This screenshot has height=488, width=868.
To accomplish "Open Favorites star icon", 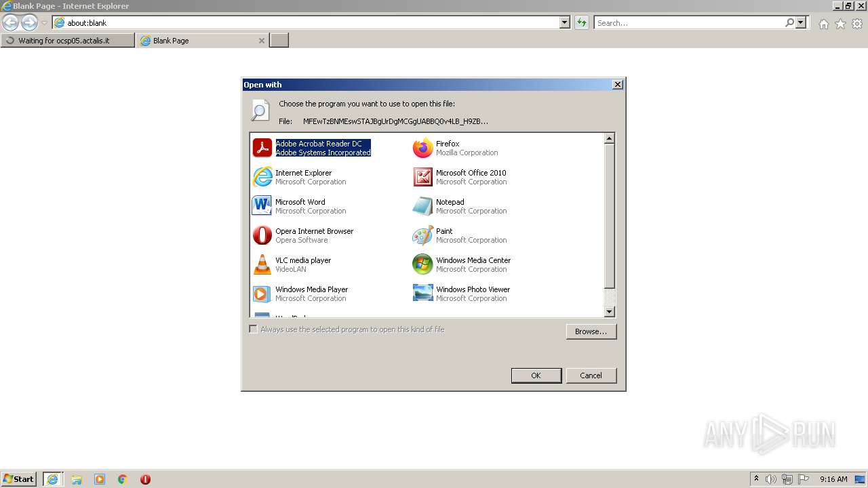I will coord(840,24).
